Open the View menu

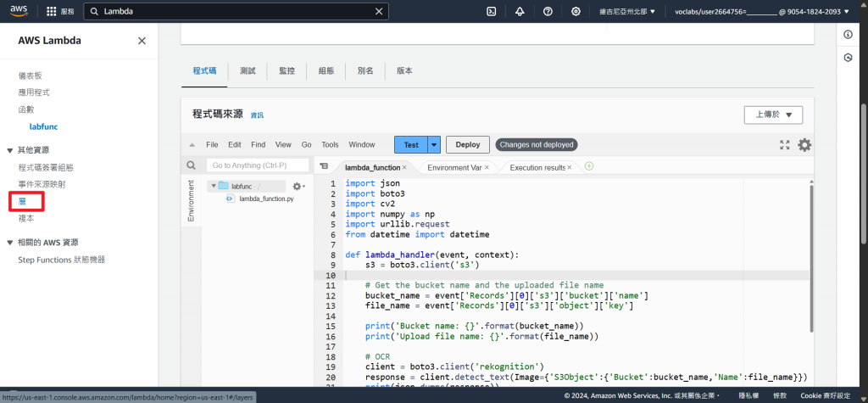pos(283,145)
